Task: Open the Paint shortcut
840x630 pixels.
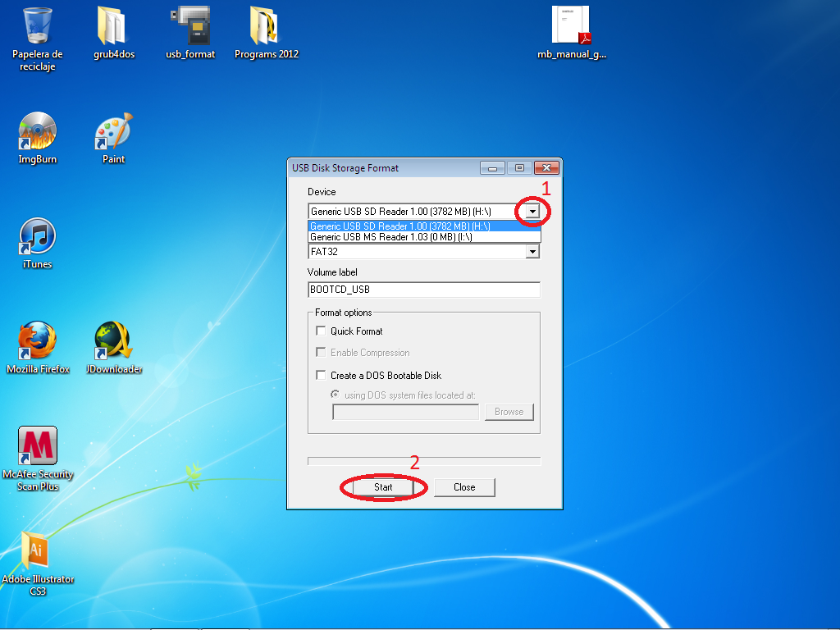Action: [114, 131]
